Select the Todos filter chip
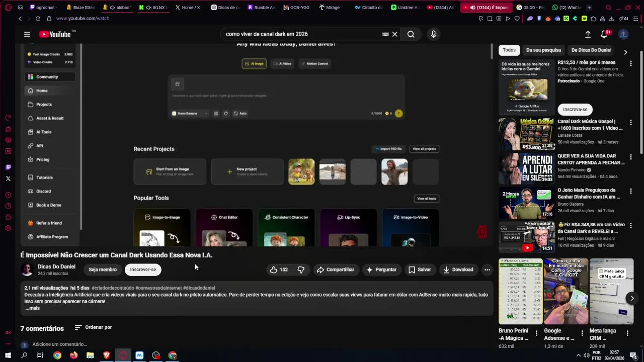 click(x=509, y=50)
